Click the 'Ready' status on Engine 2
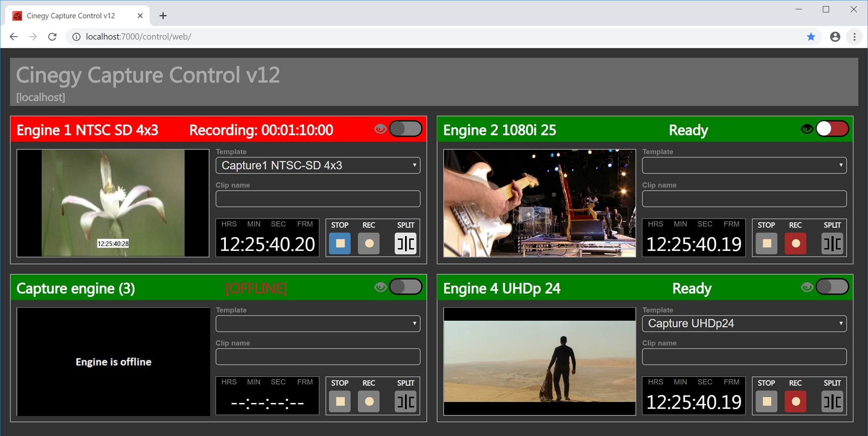Viewport: 868px width, 436px height. point(689,130)
